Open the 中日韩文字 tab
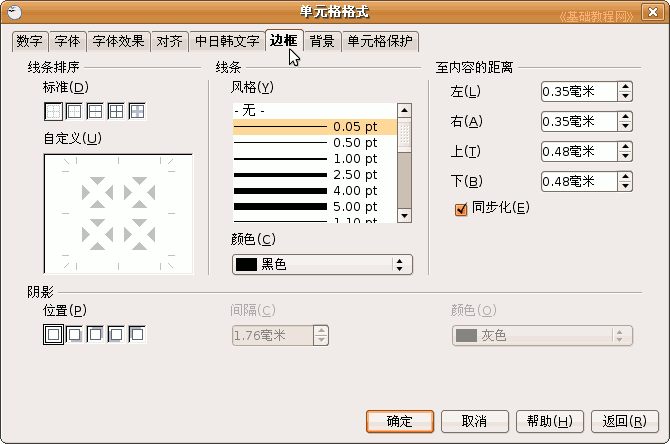Viewport: 670px width, 444px height. pyautogui.click(x=227, y=41)
